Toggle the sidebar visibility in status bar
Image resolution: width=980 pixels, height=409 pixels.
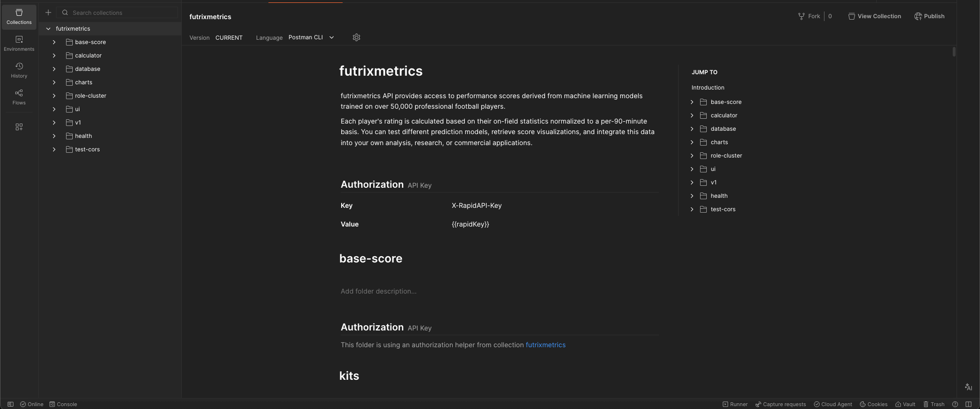pyautogui.click(x=11, y=404)
